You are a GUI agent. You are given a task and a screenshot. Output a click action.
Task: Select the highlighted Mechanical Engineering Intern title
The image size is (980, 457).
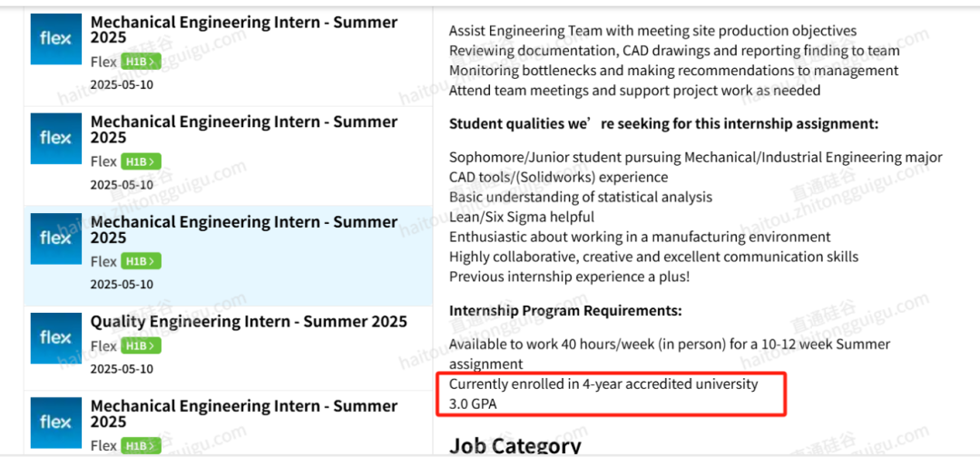click(x=244, y=229)
